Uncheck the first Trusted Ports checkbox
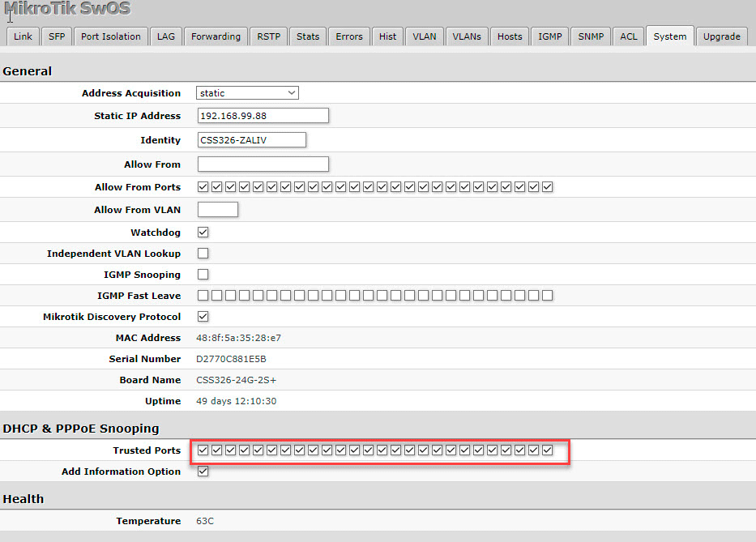 (x=203, y=450)
